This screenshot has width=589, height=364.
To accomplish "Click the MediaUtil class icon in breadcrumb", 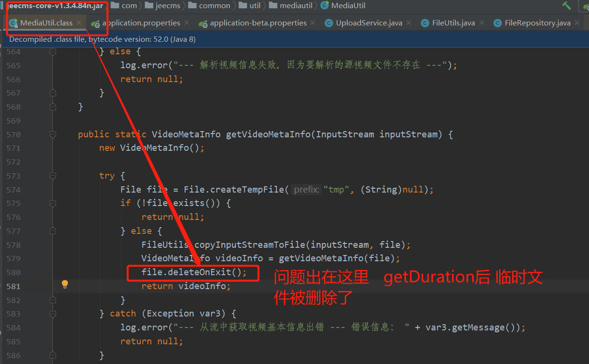I will coord(325,6).
